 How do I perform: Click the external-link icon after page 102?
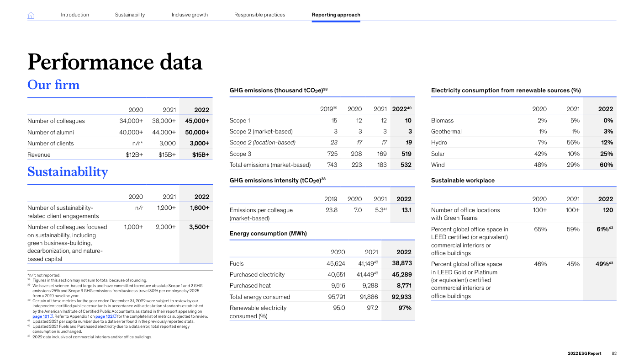point(115,316)
